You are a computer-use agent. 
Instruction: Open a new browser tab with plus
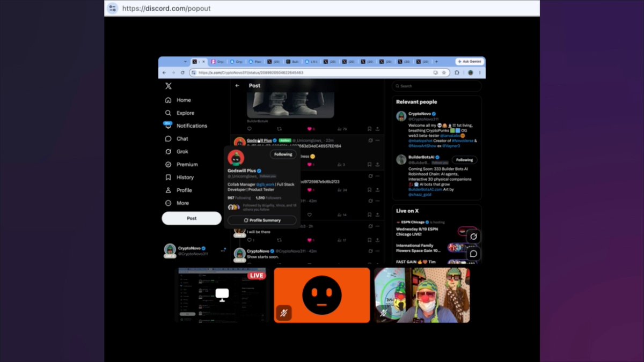[436, 62]
